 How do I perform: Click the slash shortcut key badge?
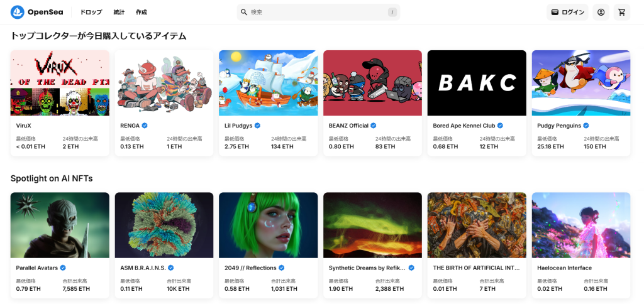click(392, 12)
